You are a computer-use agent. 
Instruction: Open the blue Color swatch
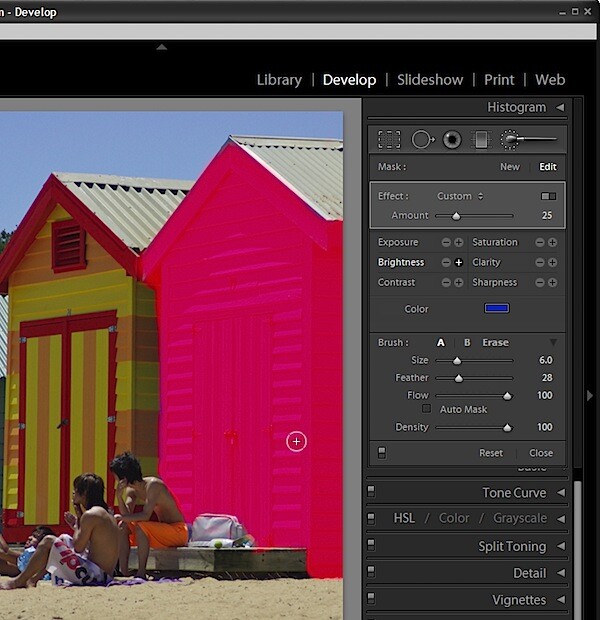click(x=497, y=308)
